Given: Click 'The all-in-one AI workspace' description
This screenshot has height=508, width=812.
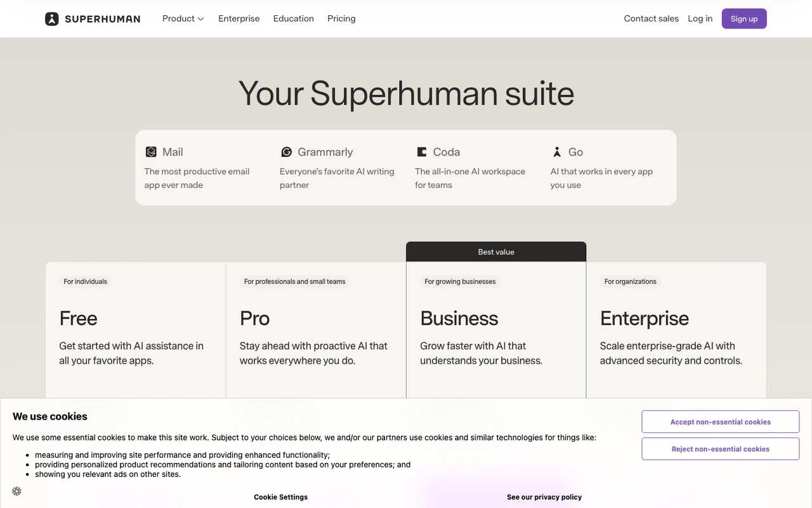Looking at the screenshot, I should 470,178.
